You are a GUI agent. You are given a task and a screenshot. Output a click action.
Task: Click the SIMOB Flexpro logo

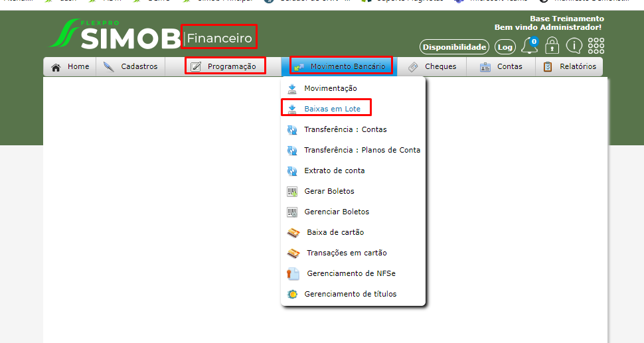(x=115, y=34)
